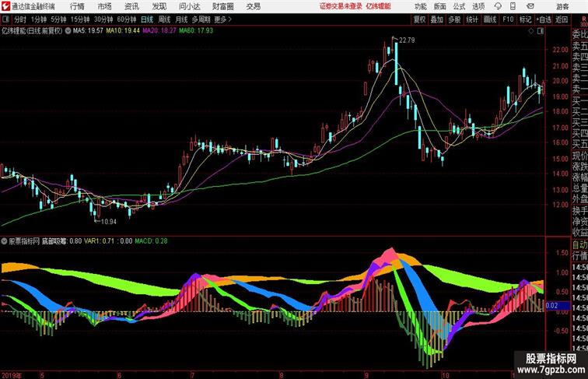Screen dimensions: 588x379
Task: Open the 功能 menu
Action: 421,6
